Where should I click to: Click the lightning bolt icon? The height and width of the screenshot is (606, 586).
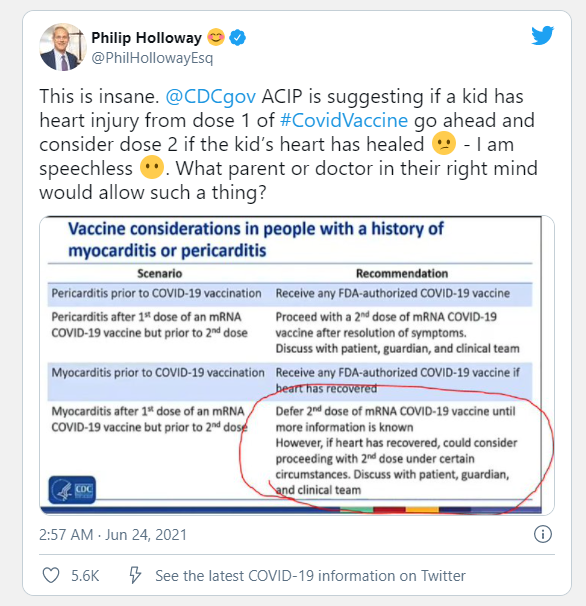click(x=135, y=575)
